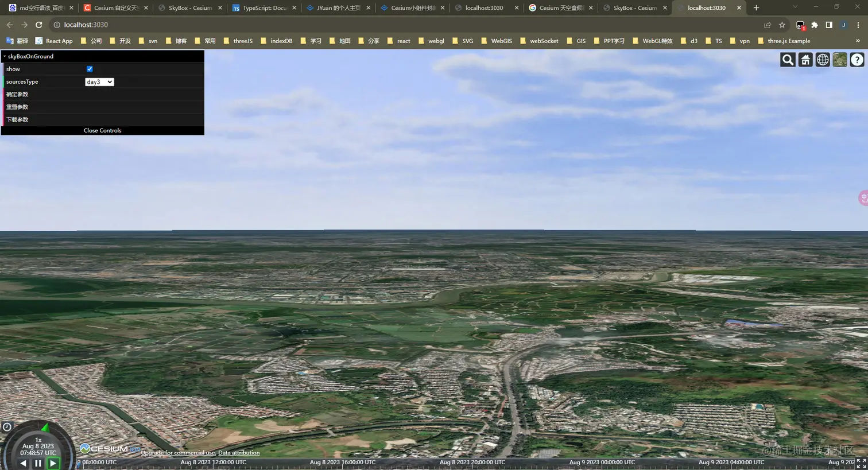
Task: Go back to the previous page
Action: pyautogui.click(x=10, y=25)
